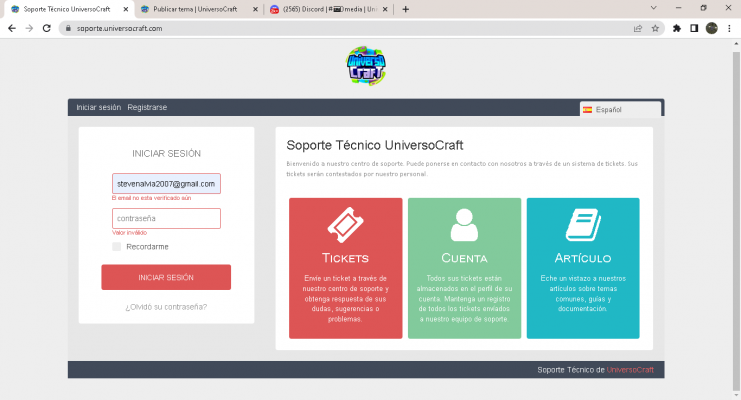
Task: Open a new browser tab
Action: click(x=405, y=9)
